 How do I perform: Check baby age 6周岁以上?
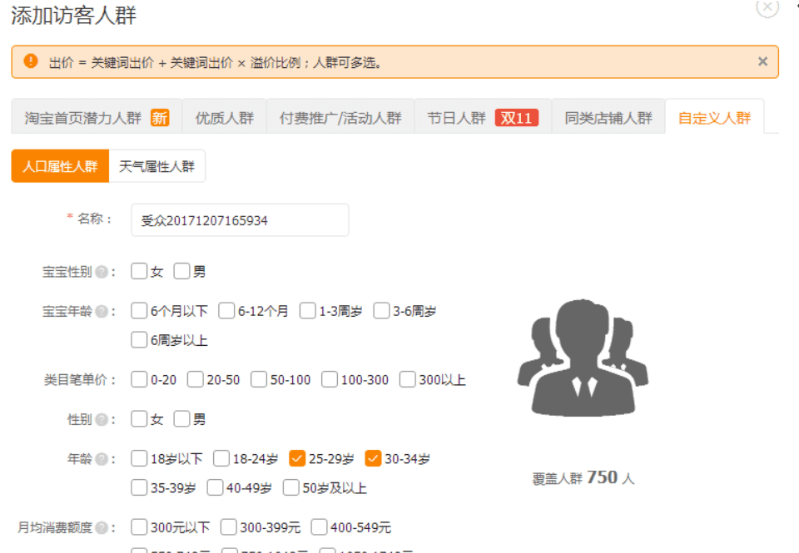coord(139,339)
